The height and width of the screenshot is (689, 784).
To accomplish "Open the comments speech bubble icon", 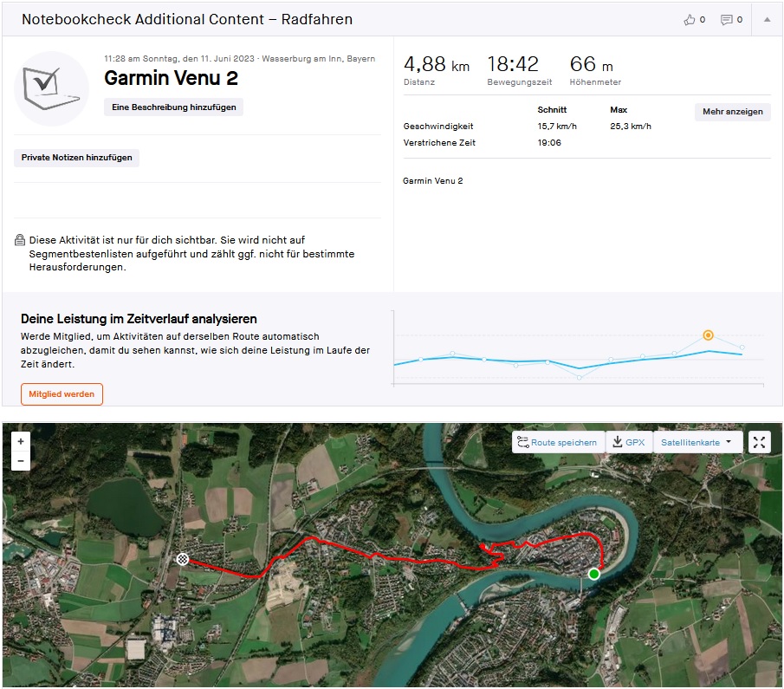I will click(726, 20).
